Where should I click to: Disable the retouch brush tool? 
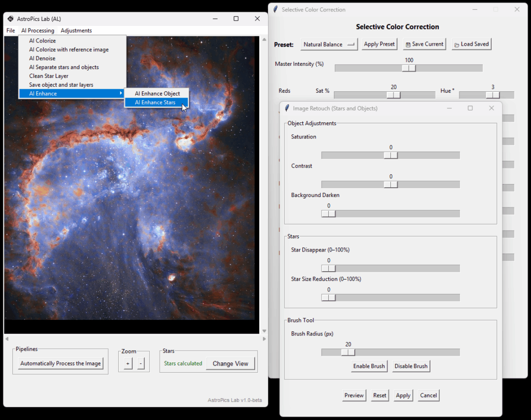411,366
